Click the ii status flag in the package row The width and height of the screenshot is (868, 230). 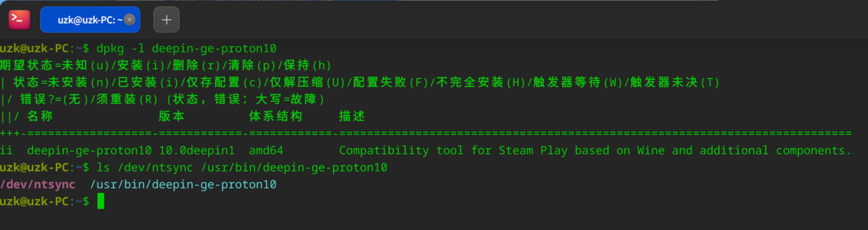click(x=6, y=151)
